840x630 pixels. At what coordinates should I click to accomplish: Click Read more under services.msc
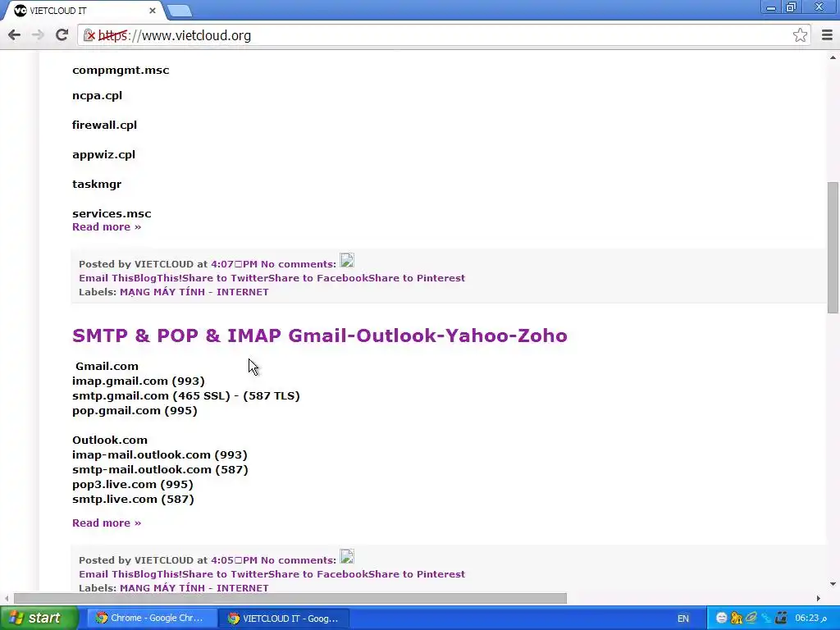tap(107, 226)
